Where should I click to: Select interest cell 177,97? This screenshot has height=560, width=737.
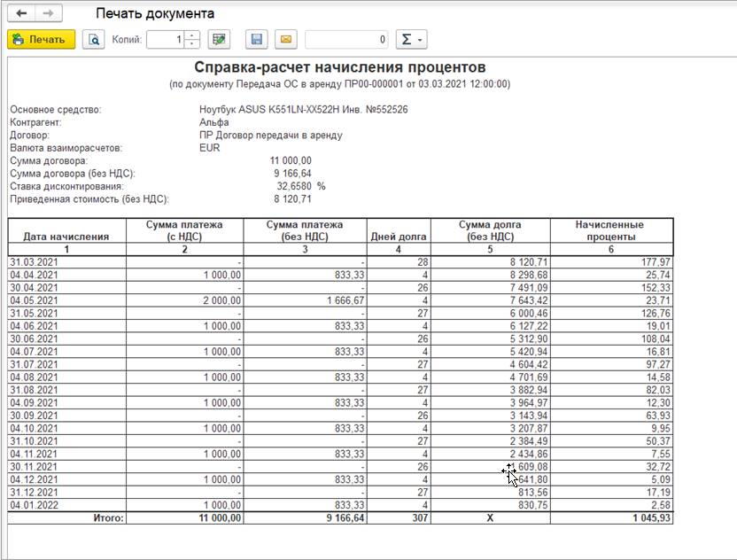pos(611,262)
